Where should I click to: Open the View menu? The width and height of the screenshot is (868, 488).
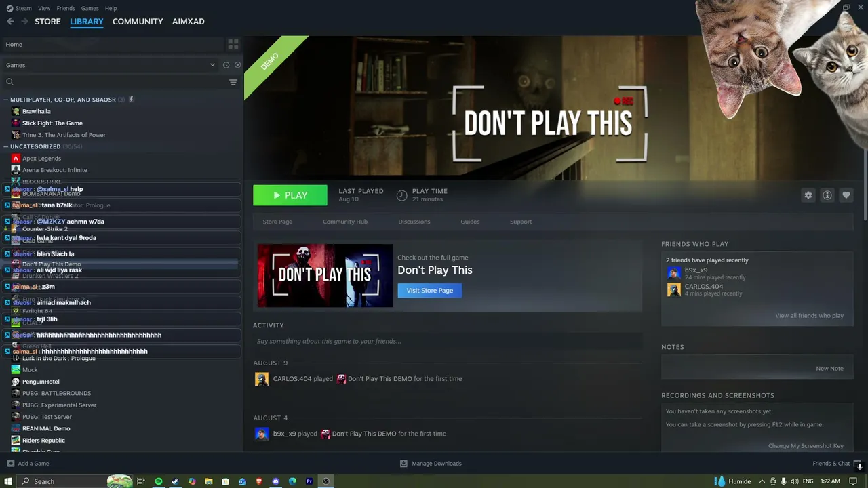click(44, 8)
